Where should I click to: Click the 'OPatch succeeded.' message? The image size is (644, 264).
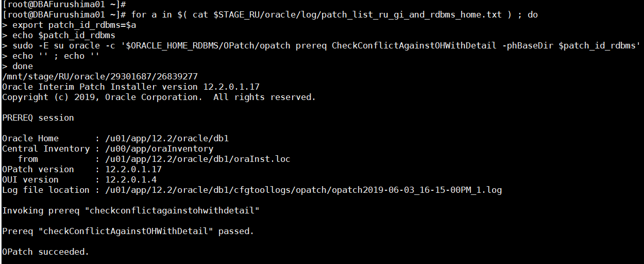click(x=46, y=252)
